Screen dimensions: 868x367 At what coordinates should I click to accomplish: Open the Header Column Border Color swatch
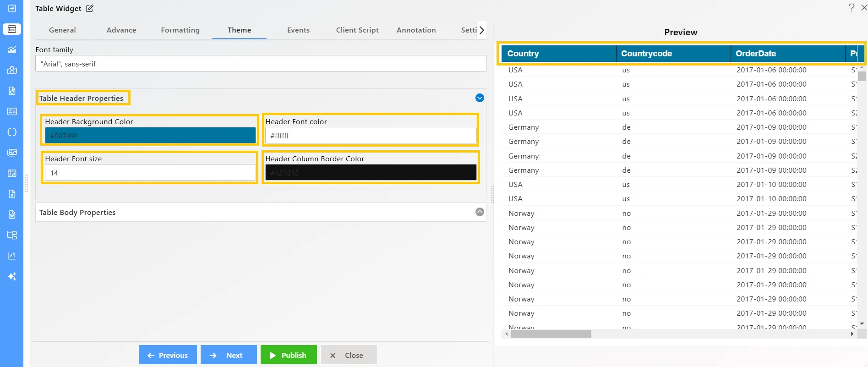click(x=371, y=173)
